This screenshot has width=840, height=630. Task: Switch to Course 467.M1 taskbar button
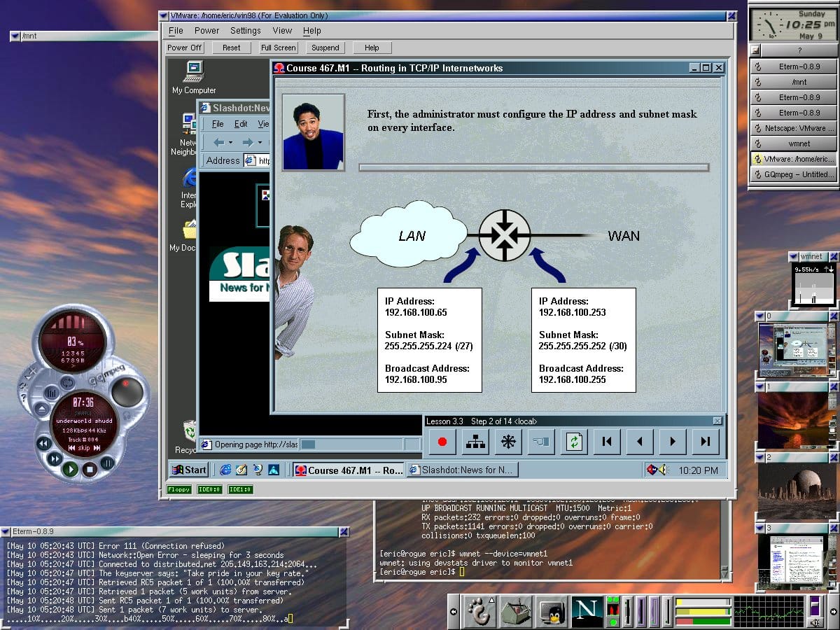click(x=349, y=470)
